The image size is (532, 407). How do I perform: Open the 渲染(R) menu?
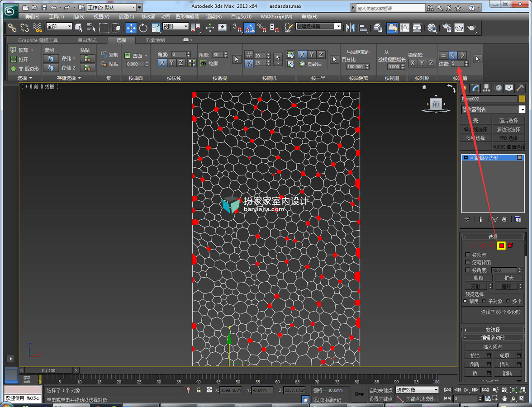tap(214, 16)
